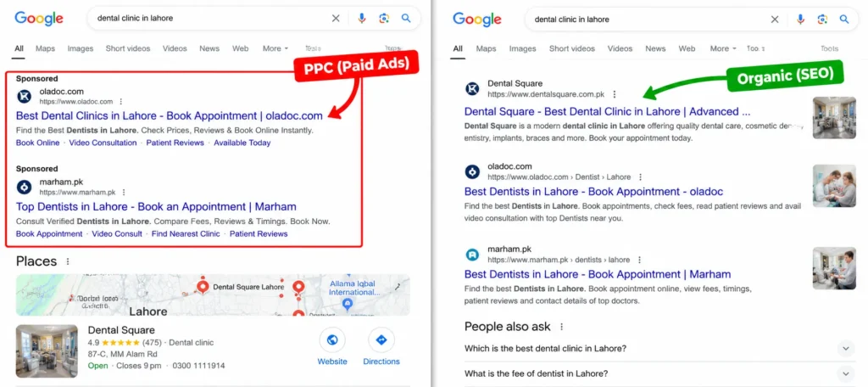Click Dental Square place listing title
Viewport: 868px width, 387px height.
coord(121,330)
